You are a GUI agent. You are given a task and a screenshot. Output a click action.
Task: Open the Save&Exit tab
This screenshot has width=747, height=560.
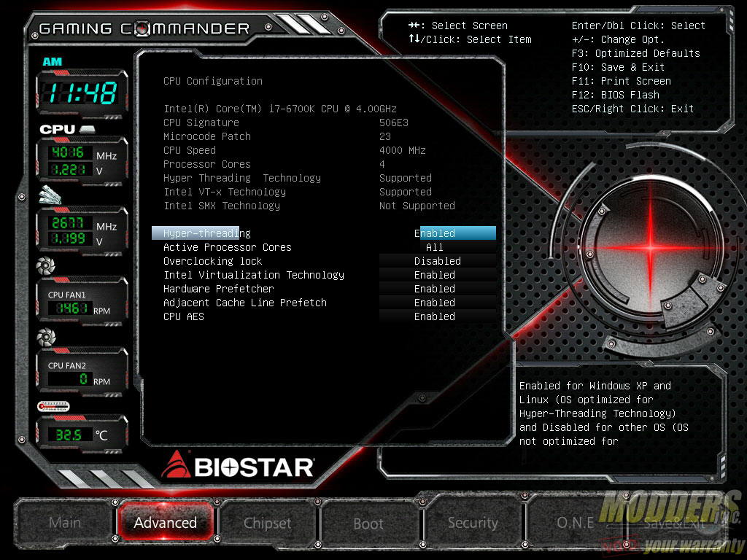click(x=674, y=524)
